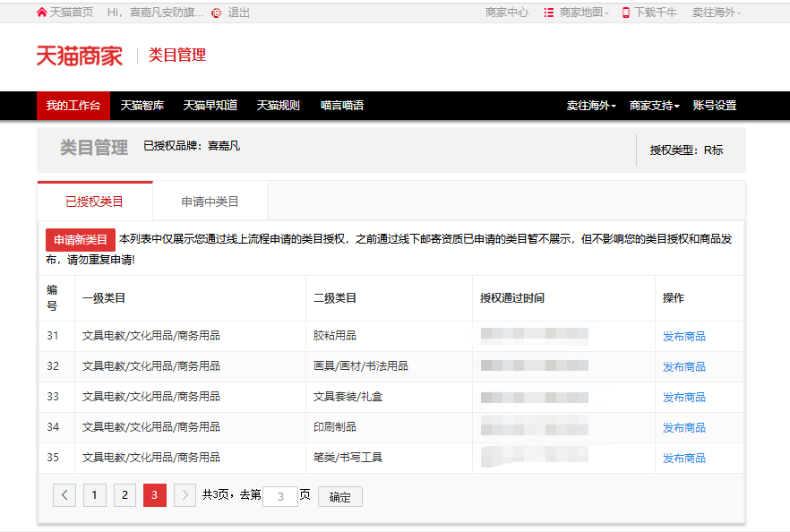The width and height of the screenshot is (790, 532).
Task: Select 我的工作台 in the navigation bar
Action: [73, 106]
